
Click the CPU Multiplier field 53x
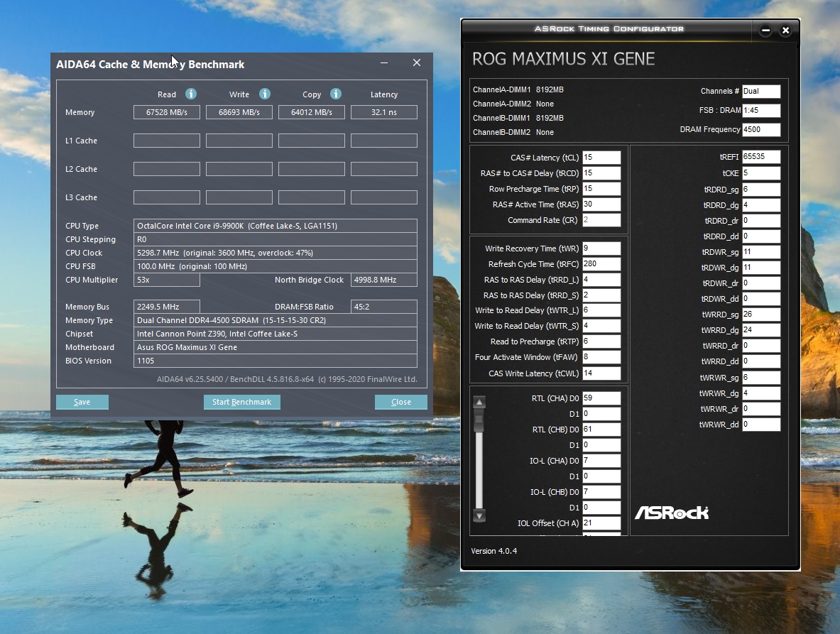click(167, 280)
